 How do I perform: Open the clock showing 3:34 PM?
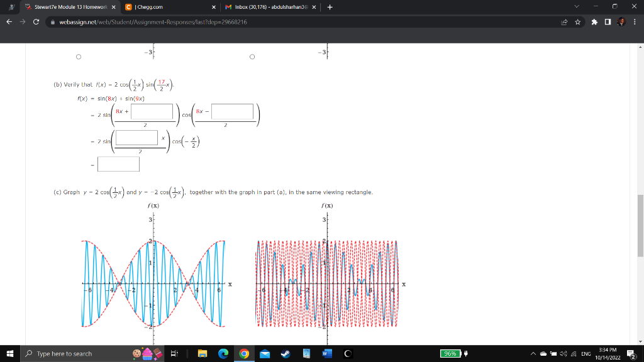pyautogui.click(x=608, y=353)
